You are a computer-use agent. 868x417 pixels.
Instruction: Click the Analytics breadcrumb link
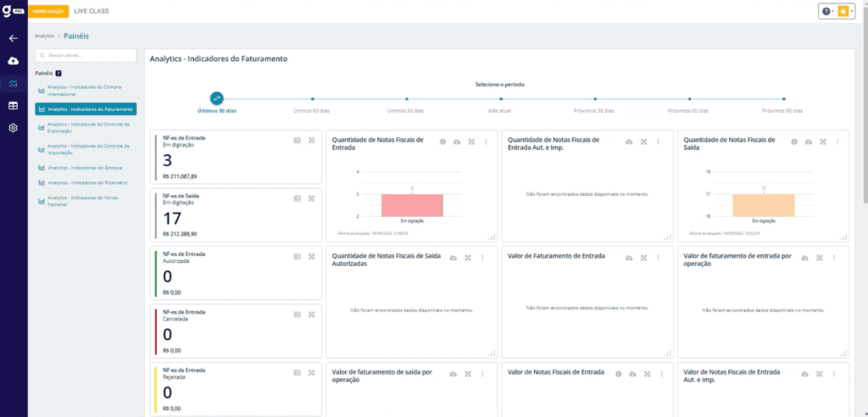44,36
